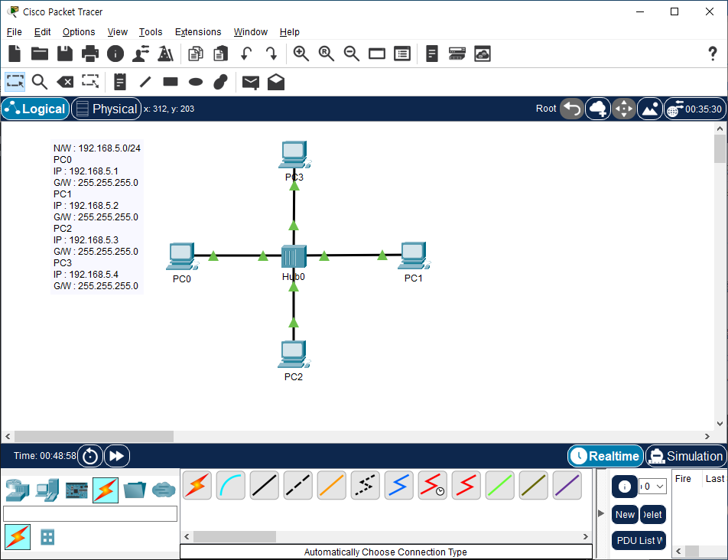Click the workspace horizontal scrollbar
Image resolution: width=728 pixels, height=560 pixels.
pyautogui.click(x=94, y=437)
